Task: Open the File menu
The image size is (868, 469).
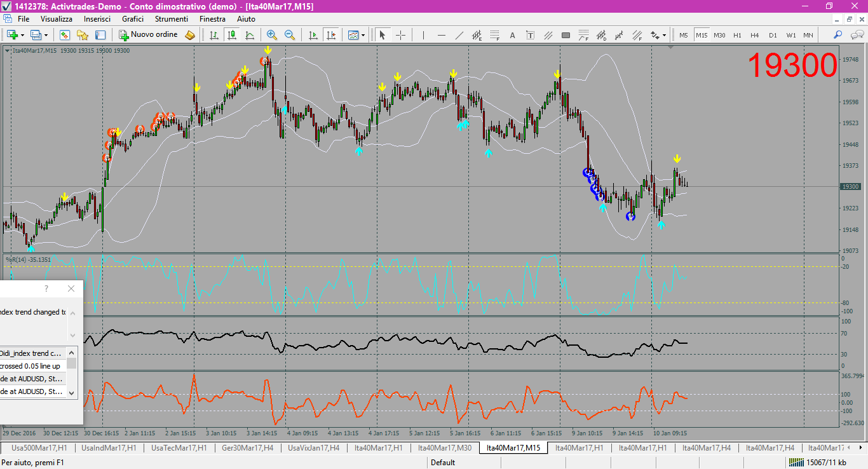Action: coord(24,19)
